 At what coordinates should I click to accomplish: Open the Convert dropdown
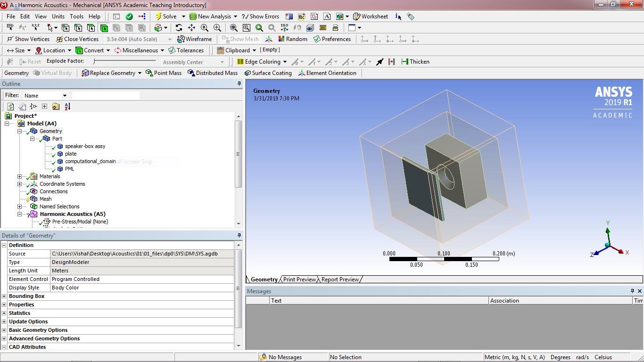108,50
